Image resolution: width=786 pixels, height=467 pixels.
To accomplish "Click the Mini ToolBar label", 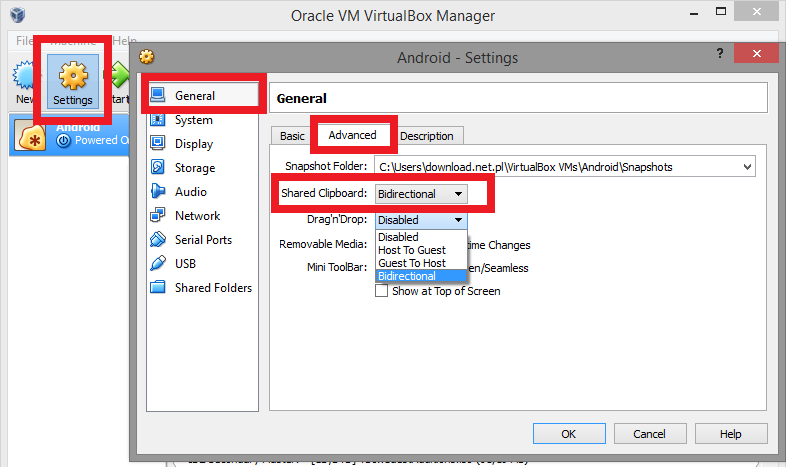I will [337, 267].
